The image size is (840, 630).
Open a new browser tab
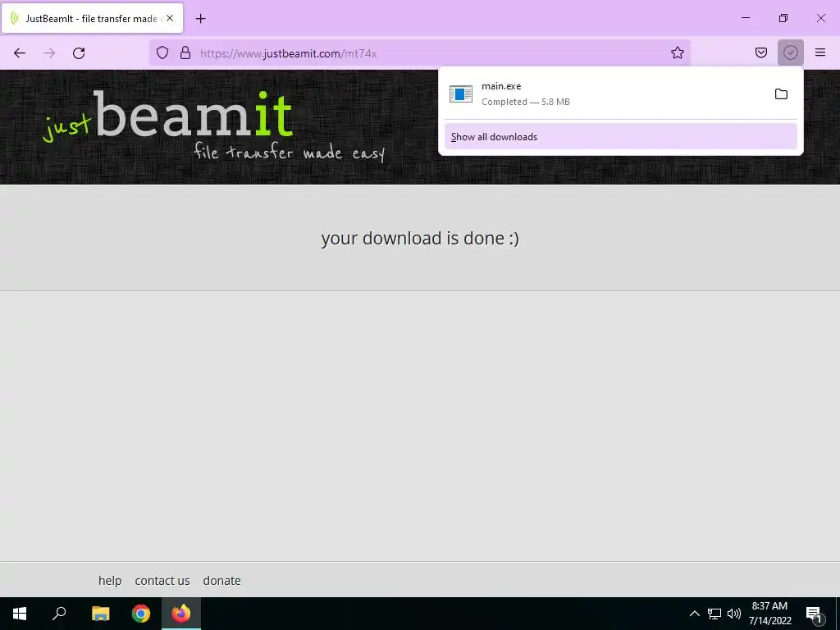click(200, 19)
